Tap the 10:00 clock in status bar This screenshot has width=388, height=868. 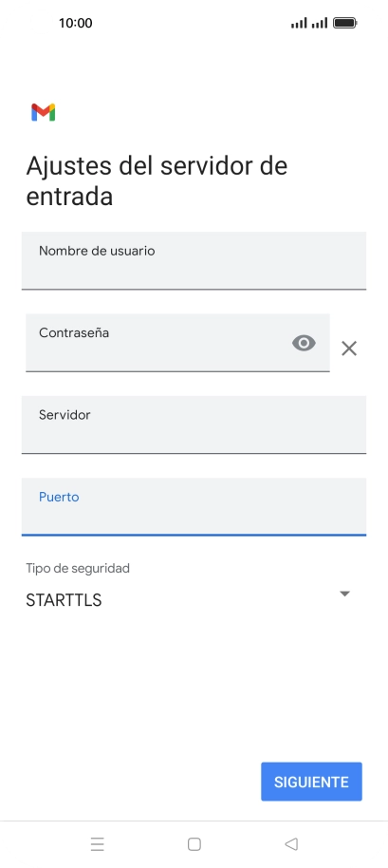76,23
